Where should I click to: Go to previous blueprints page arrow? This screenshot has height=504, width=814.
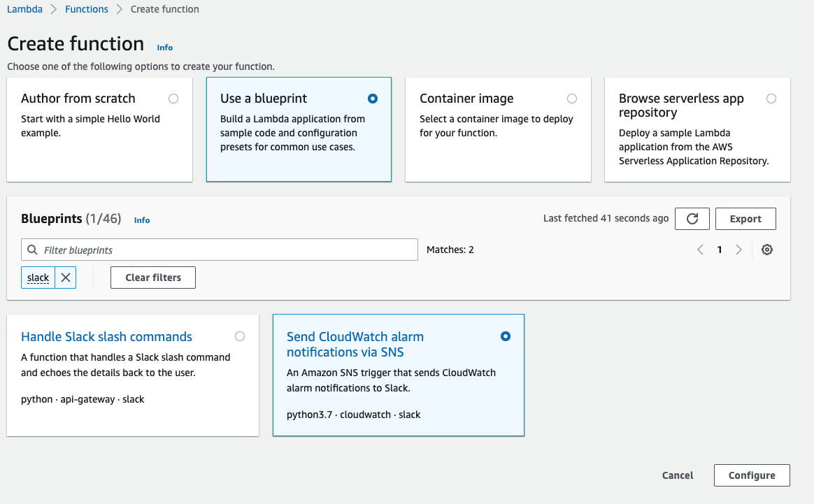click(x=700, y=250)
